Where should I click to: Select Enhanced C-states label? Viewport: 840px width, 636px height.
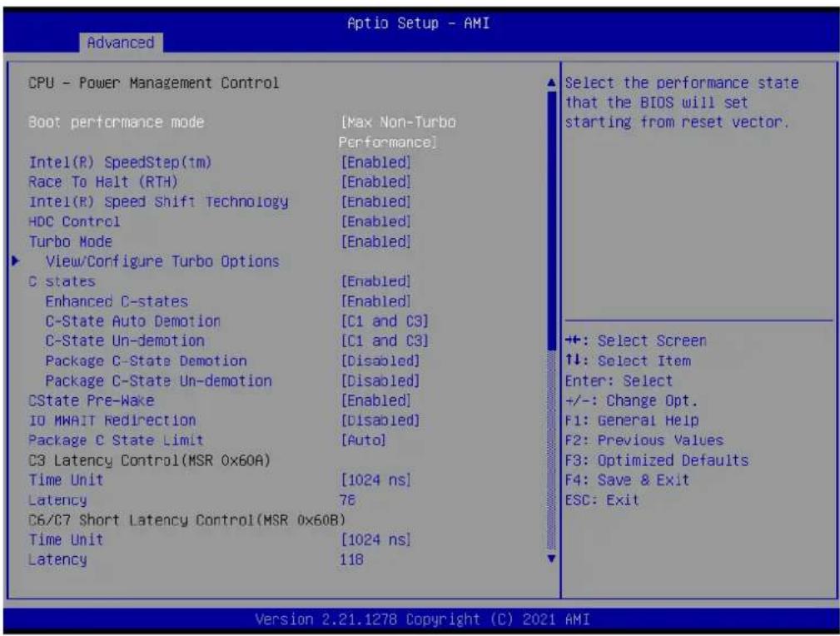click(x=117, y=301)
